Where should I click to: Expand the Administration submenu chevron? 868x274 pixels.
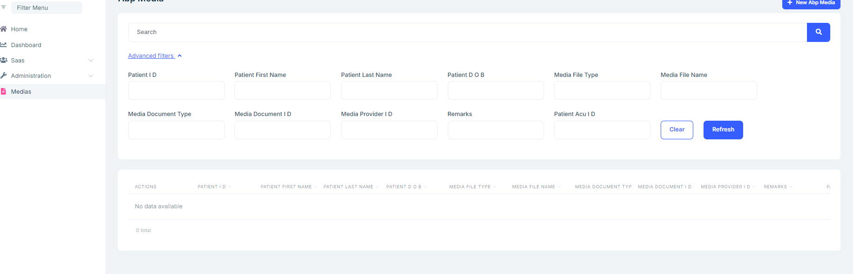click(91, 76)
